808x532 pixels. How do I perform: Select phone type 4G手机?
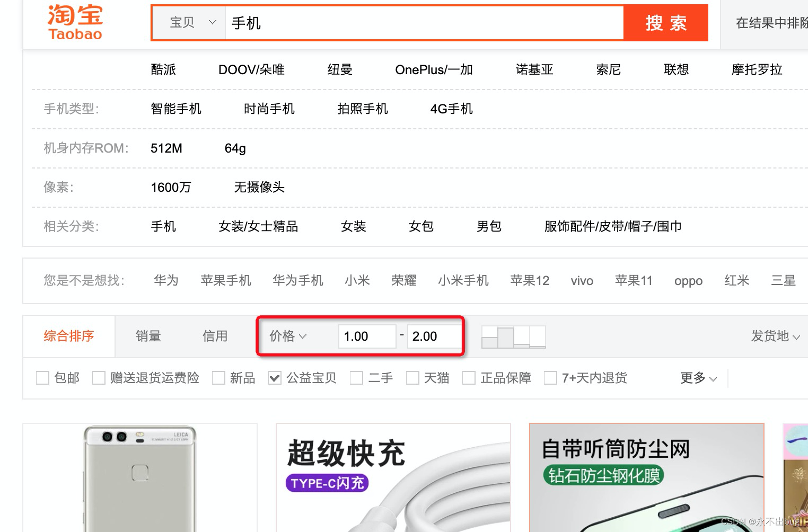click(452, 109)
